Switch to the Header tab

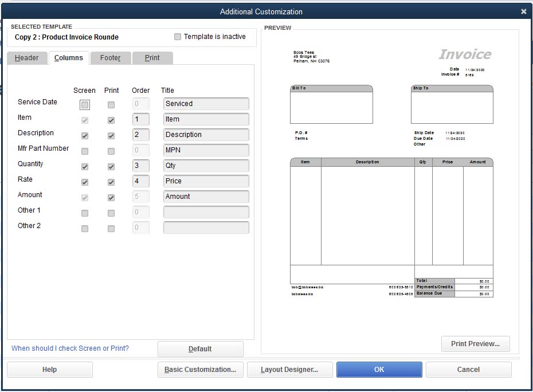27,57
